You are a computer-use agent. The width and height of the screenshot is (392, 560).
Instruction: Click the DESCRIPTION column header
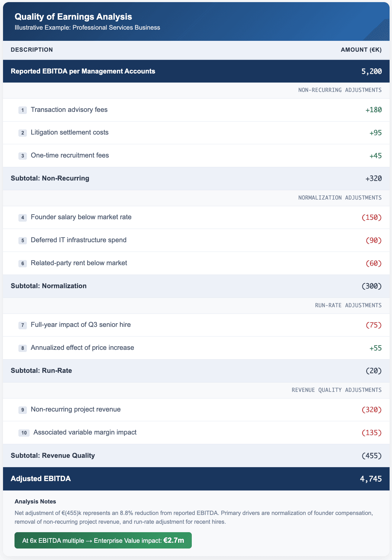click(32, 50)
